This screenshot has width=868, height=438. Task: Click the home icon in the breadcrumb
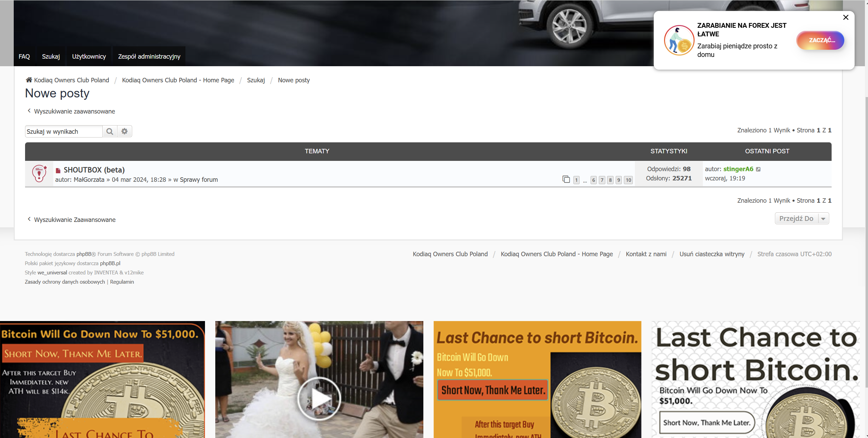point(29,80)
